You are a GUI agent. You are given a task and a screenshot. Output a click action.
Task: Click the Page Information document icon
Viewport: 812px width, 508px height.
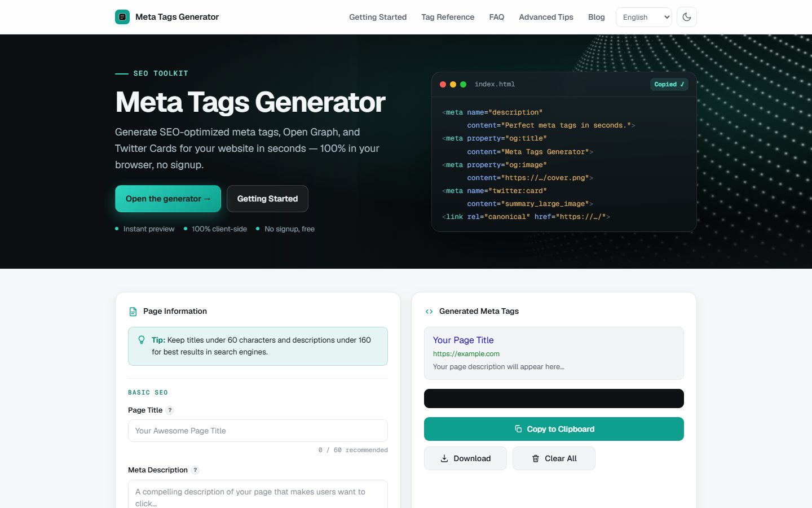coord(133,312)
